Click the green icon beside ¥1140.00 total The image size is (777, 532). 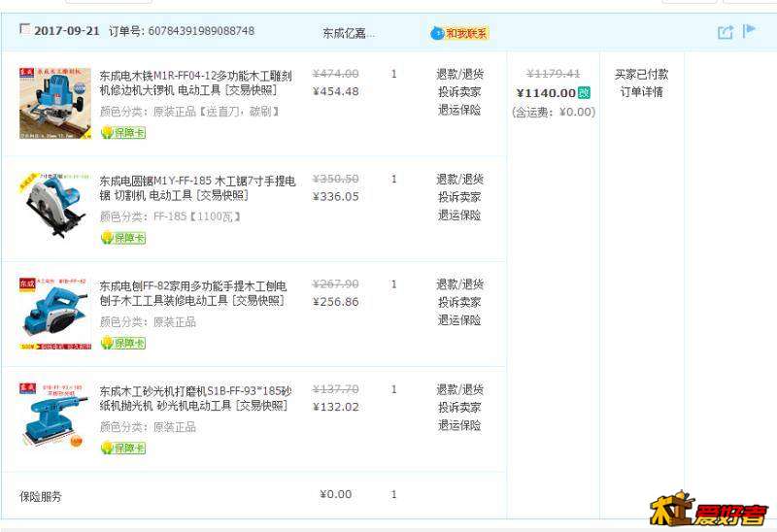pyautogui.click(x=584, y=93)
